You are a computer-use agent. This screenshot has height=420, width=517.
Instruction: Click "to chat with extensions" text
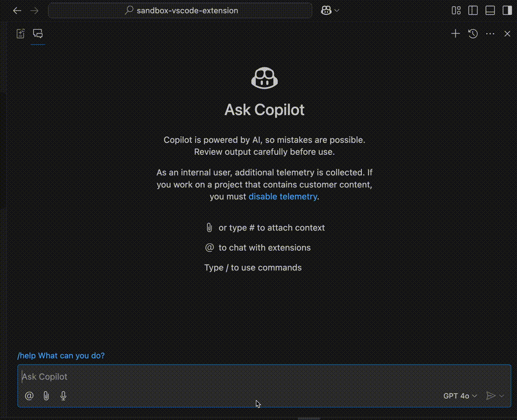coord(264,248)
